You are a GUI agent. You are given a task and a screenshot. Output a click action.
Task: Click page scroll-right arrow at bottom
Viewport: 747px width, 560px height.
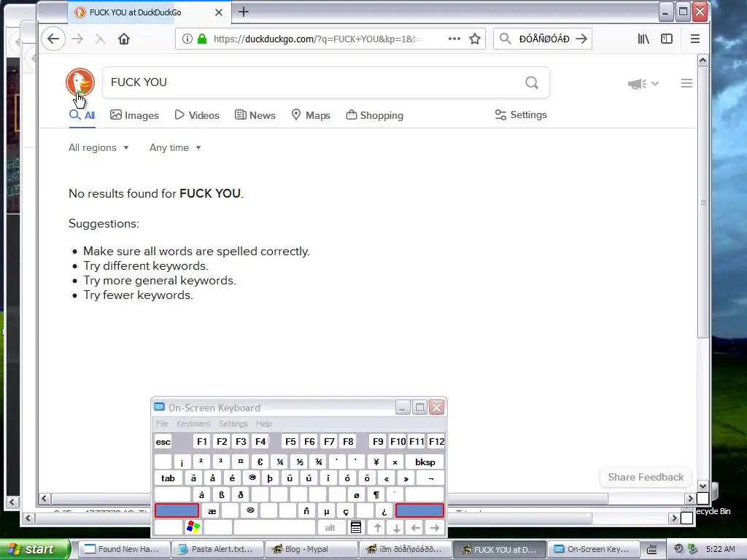689,499
